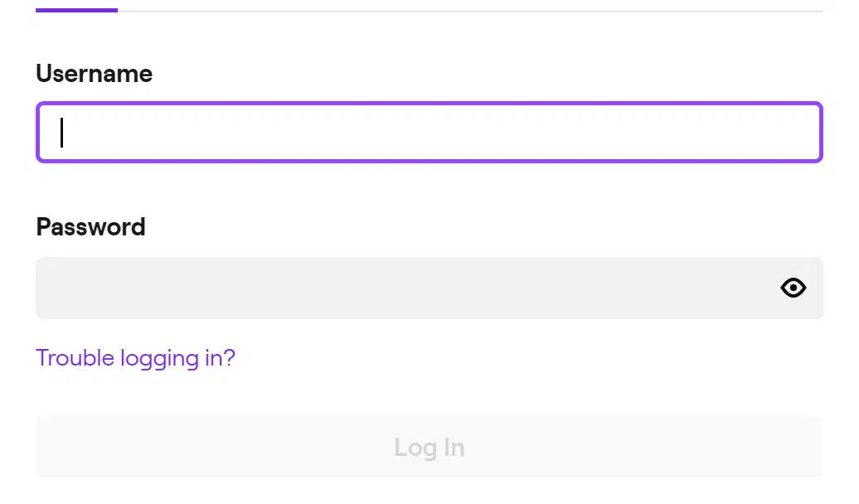859x504 pixels.
Task: Get help via Trouble logging in?
Action: [x=135, y=358]
